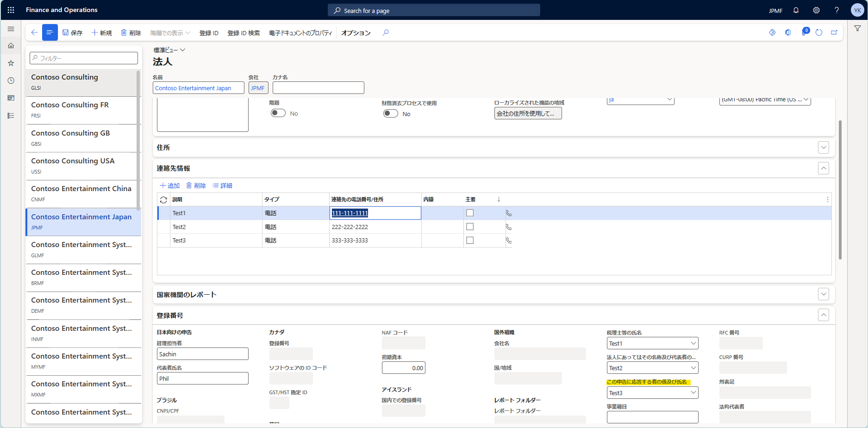Refresh the page icon
The width and height of the screenshot is (868, 428).
pyautogui.click(x=819, y=32)
